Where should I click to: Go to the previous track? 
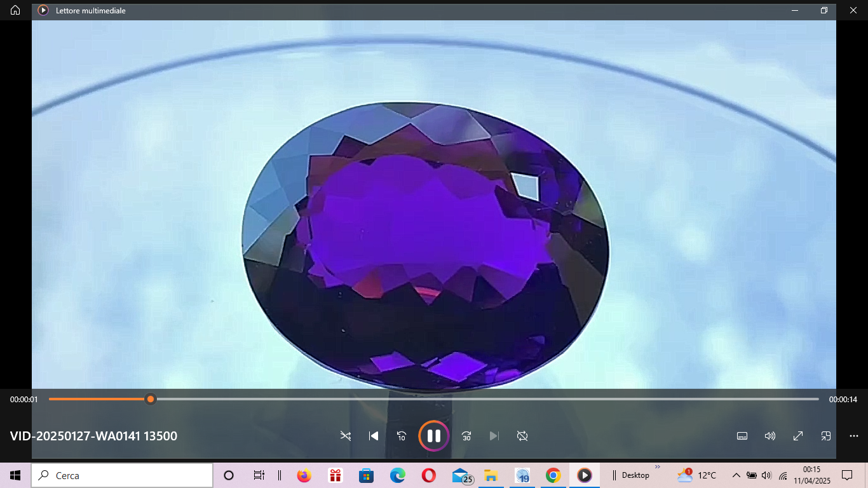[x=374, y=436]
